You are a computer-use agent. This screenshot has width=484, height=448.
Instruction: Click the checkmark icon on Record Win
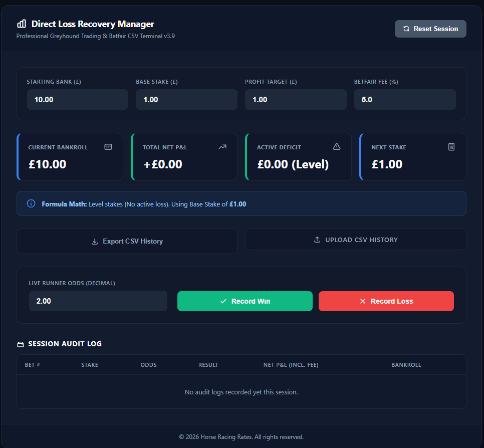coord(223,301)
